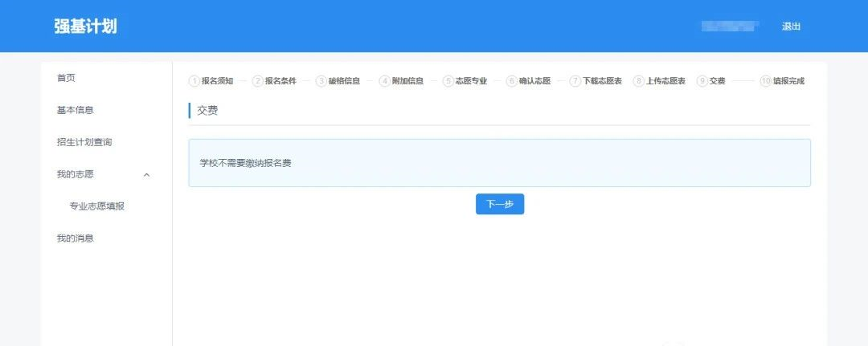This screenshot has height=346, width=868.
Task: Log out via 退出 link
Action: [791, 26]
